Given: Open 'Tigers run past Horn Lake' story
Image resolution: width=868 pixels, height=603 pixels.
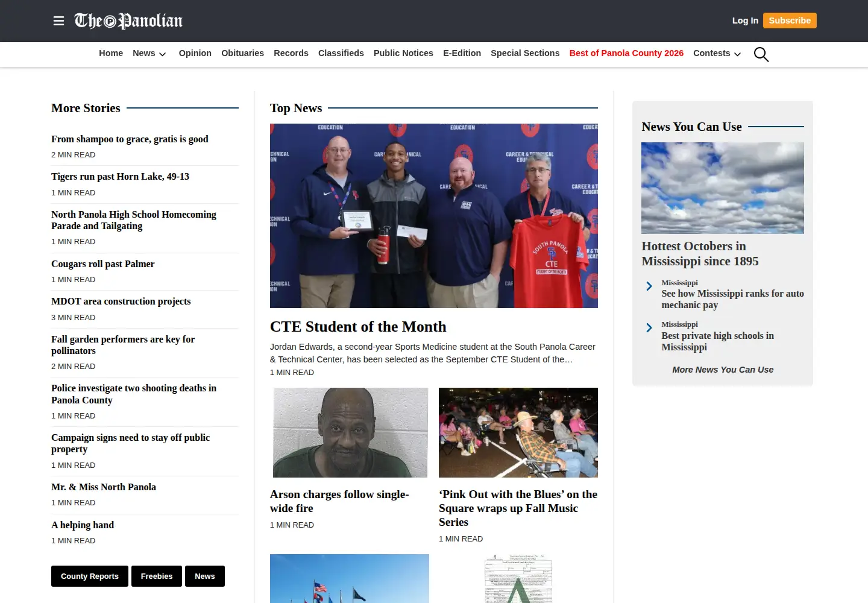Looking at the screenshot, I should pos(120,177).
